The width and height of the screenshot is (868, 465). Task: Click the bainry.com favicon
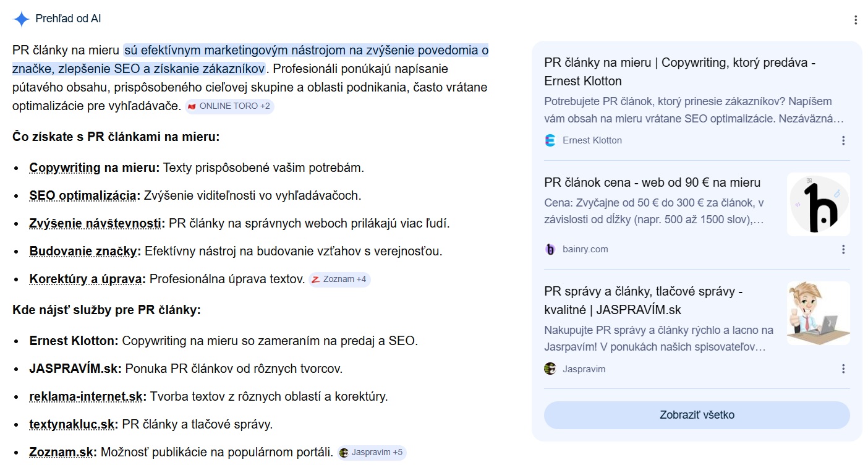tap(550, 249)
